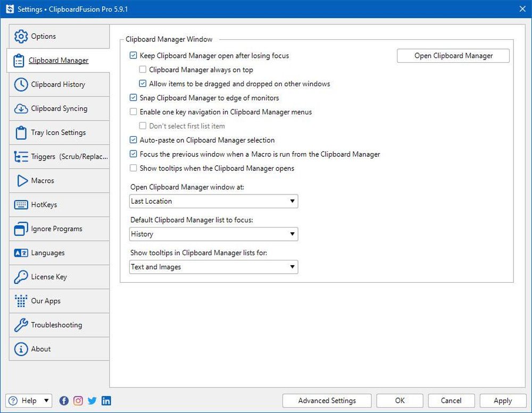Click the Ignore Programs windows icon
The width and height of the screenshot is (532, 413).
tap(21, 229)
